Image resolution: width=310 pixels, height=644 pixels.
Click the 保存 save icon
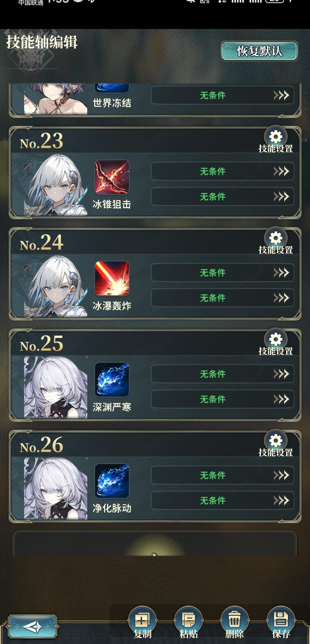click(x=281, y=619)
